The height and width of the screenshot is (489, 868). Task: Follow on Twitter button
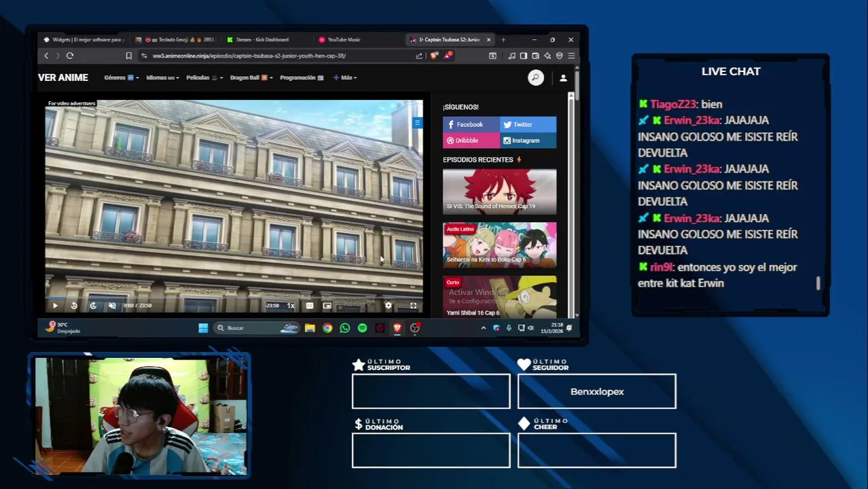[528, 124]
